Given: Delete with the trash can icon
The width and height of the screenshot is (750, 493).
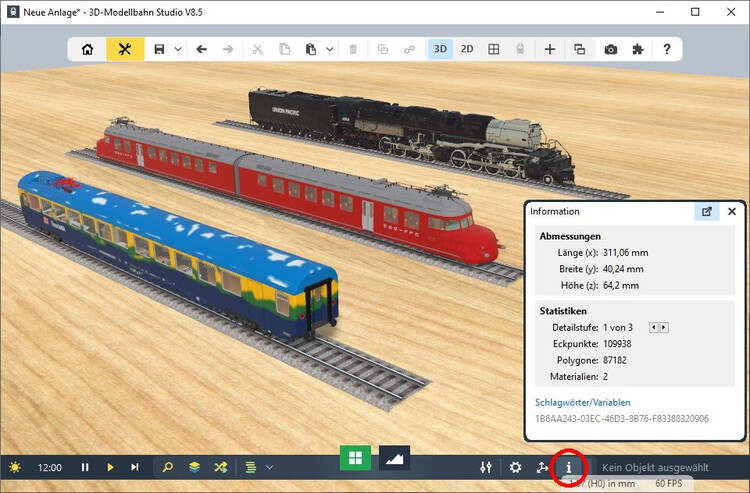Looking at the screenshot, I should pyautogui.click(x=353, y=49).
